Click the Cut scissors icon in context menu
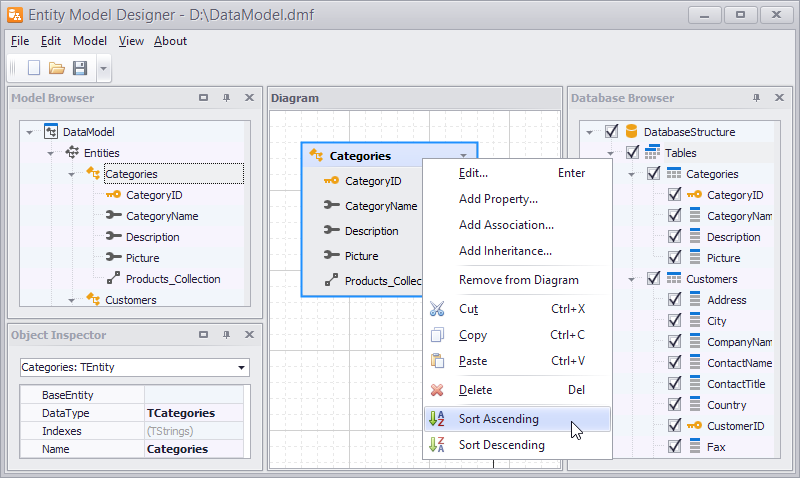 (x=437, y=309)
